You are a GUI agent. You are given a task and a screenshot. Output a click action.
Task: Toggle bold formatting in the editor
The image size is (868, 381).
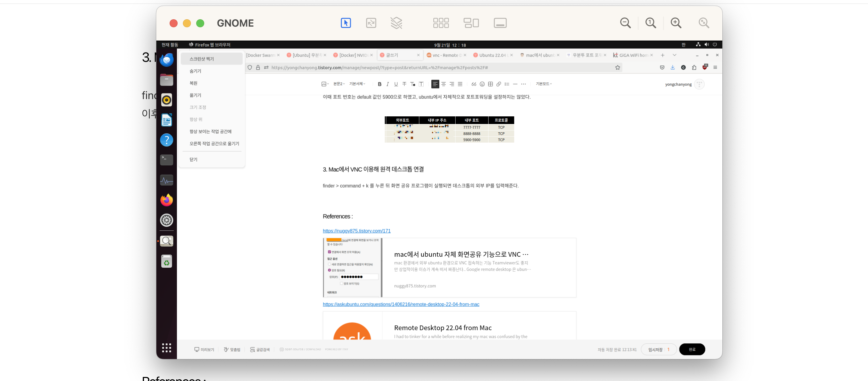click(379, 84)
